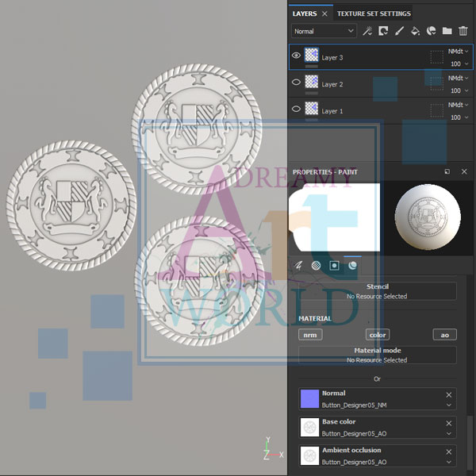Expand the Base color resource dropdown chevron

click(449, 433)
